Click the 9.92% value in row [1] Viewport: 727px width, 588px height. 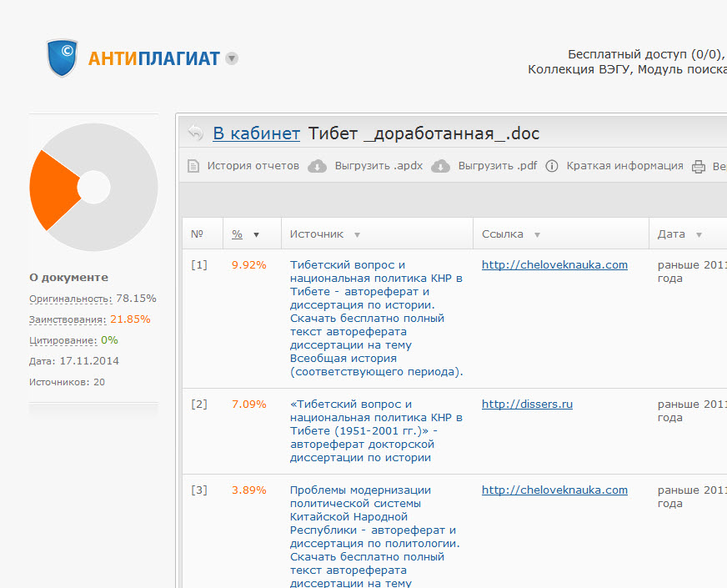click(249, 264)
